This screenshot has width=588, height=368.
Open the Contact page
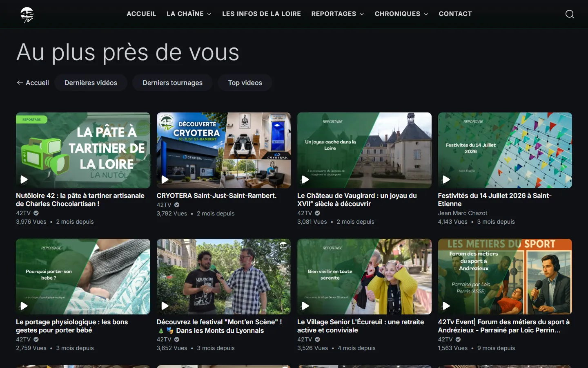(455, 14)
